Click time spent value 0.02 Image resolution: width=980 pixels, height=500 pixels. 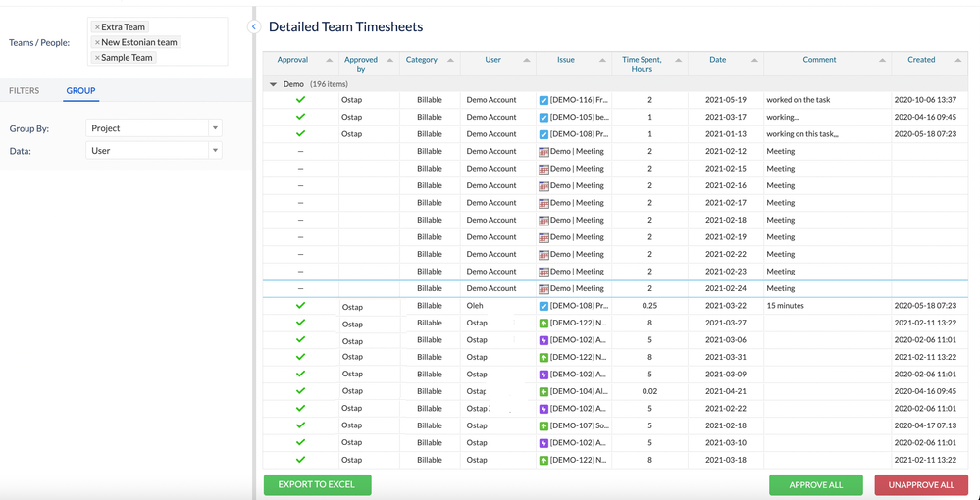[650, 392]
